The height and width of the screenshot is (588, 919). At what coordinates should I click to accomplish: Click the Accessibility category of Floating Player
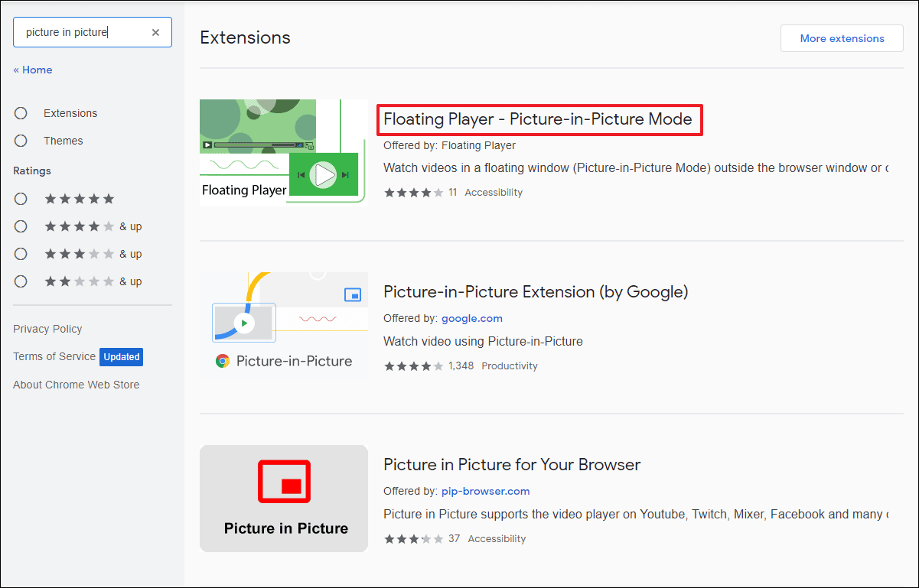point(494,193)
